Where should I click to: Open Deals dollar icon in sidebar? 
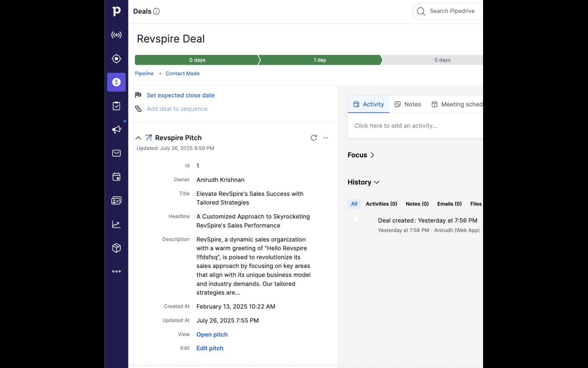[116, 82]
